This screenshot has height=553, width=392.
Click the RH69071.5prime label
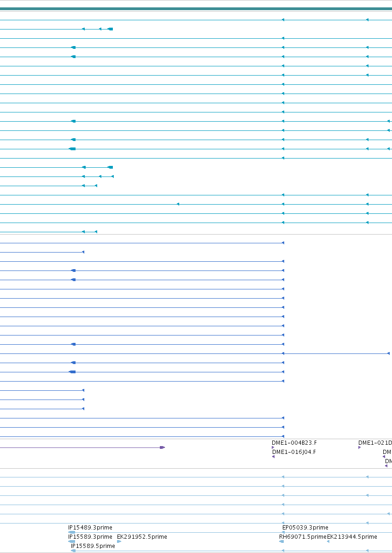point(303,537)
